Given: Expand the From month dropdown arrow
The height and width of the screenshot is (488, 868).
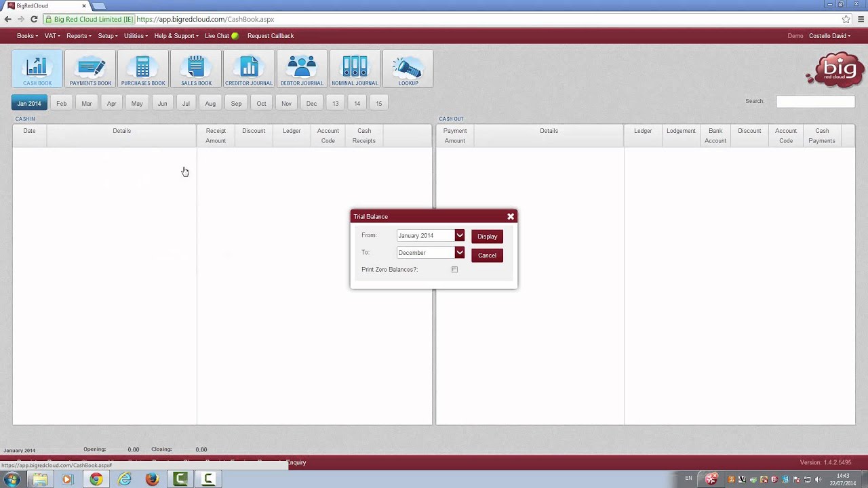Looking at the screenshot, I should point(460,236).
